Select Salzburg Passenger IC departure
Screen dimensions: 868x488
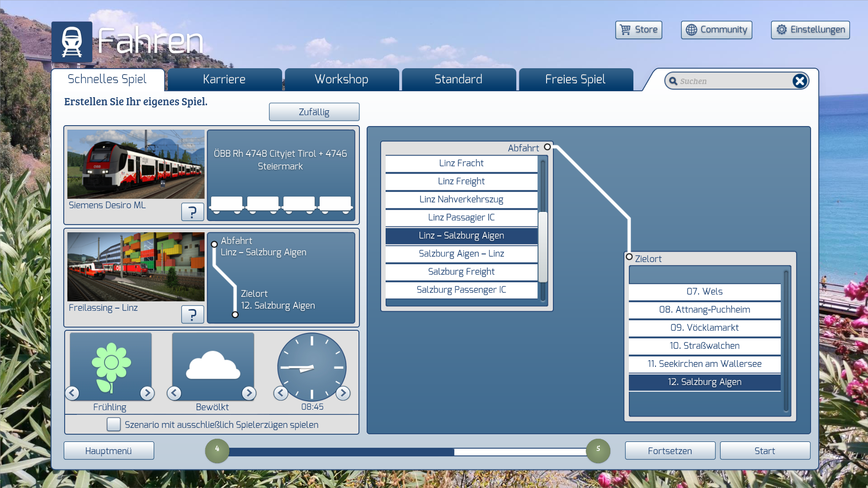coord(462,290)
